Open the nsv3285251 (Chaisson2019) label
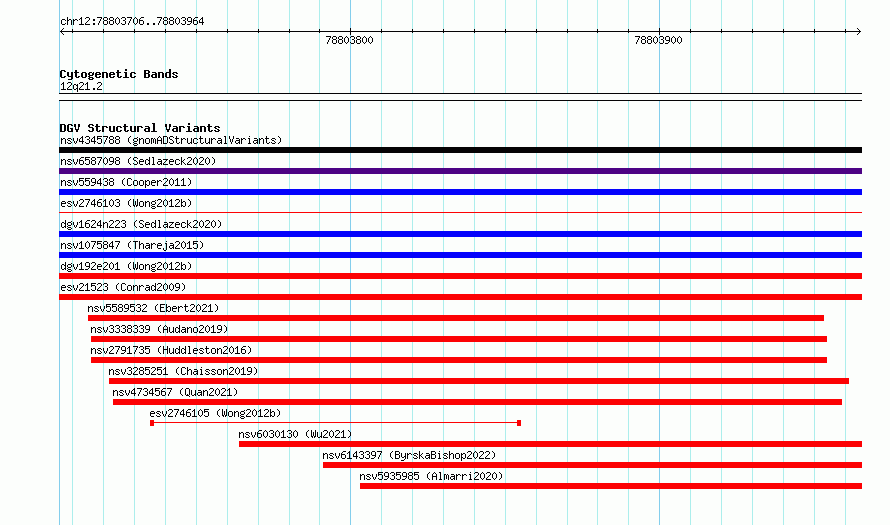The width and height of the screenshot is (890, 525). tap(183, 371)
